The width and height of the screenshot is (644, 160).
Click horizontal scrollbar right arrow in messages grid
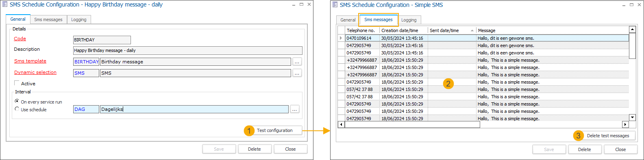(626, 124)
